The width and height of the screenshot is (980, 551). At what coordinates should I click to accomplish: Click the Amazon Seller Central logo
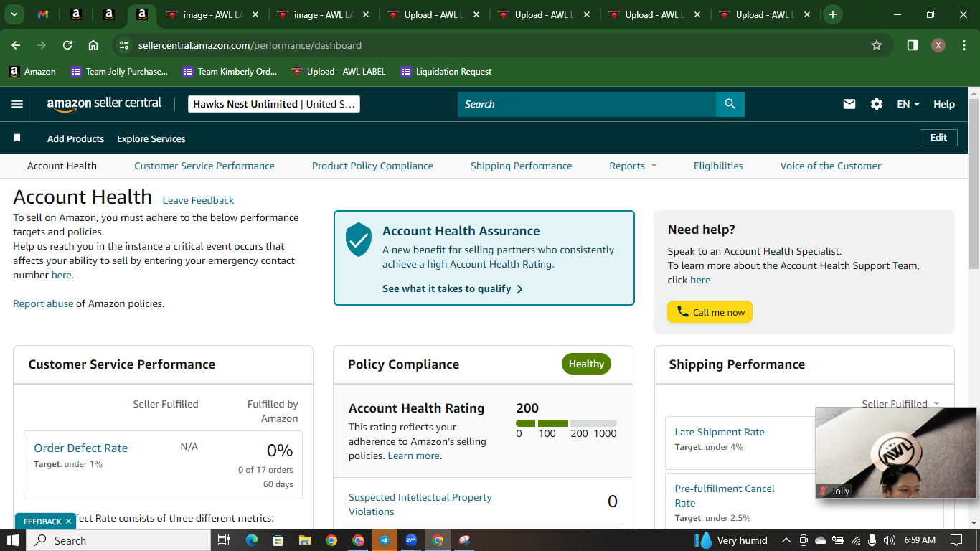104,104
